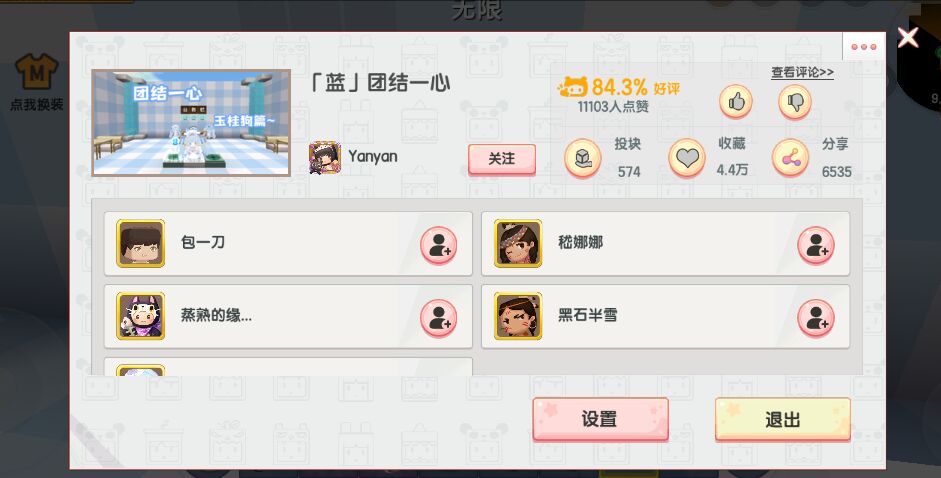Select 包一刀's player avatar
This screenshot has width=941, height=478.
pyautogui.click(x=140, y=243)
